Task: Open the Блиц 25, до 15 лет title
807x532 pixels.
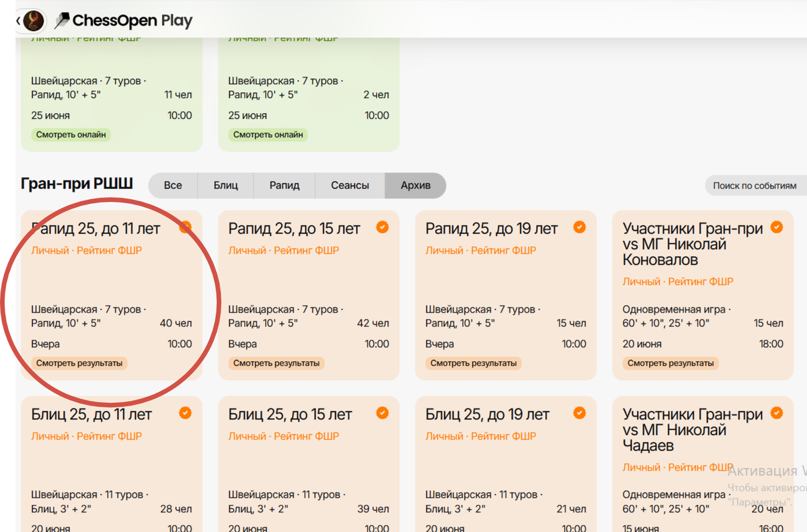Action: [290, 414]
